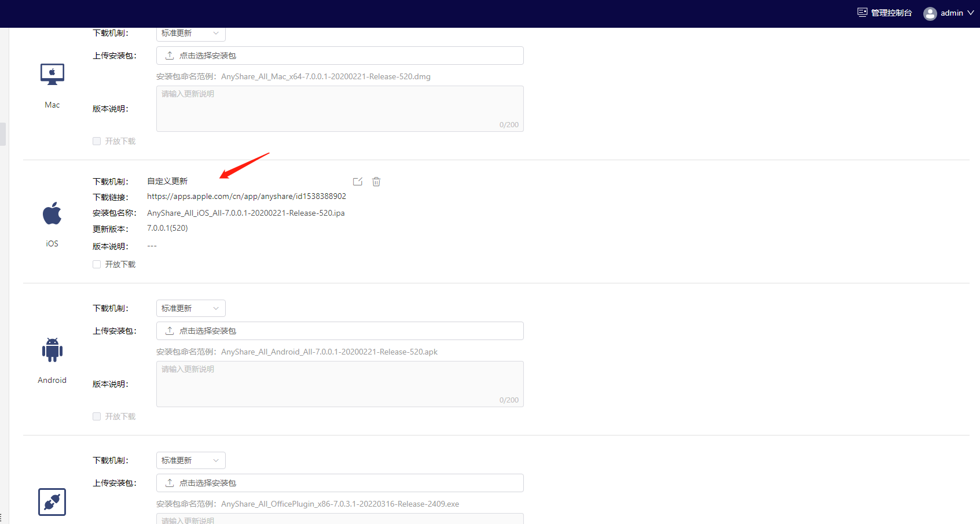The height and width of the screenshot is (524, 980).
Task: Open Android download mechanism dropdown
Action: [190, 308]
